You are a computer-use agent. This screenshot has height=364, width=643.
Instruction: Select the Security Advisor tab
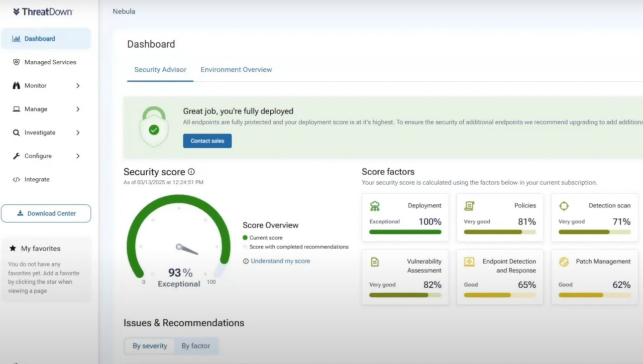160,69
